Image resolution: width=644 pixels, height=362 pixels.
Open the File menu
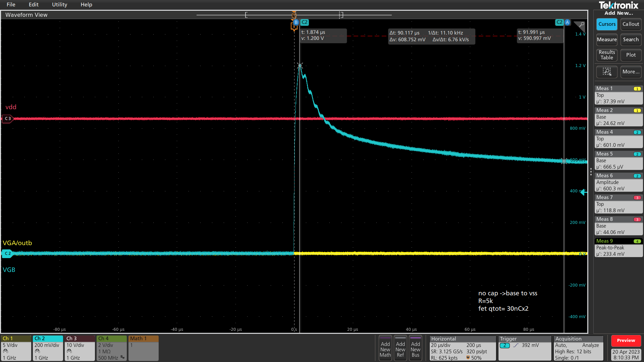(x=11, y=5)
